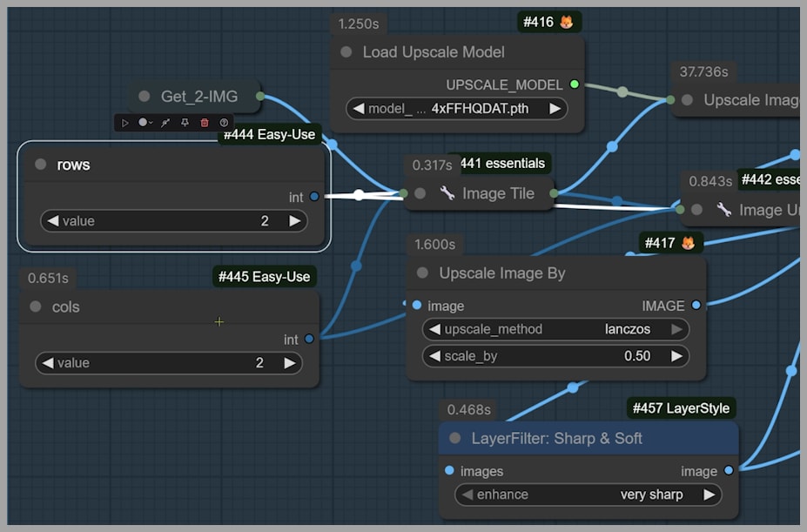The height and width of the screenshot is (532, 807).
Task: Click the fox icon on badge #416
Action: [566, 22]
